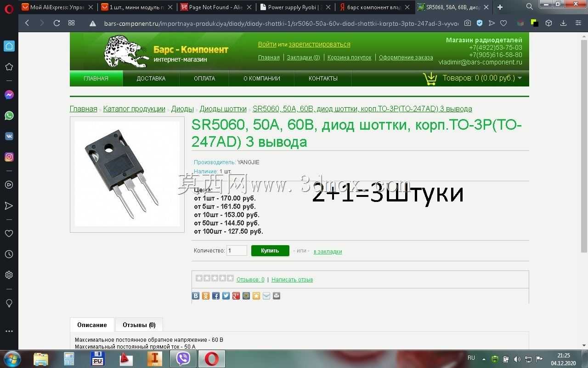
Task: Open a new browser tab
Action: (x=500, y=7)
